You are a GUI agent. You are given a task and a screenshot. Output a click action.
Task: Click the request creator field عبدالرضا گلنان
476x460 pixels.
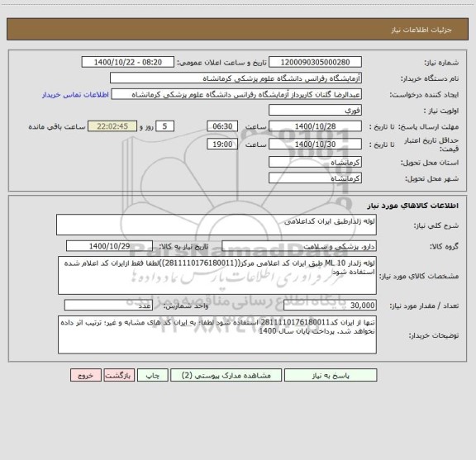pos(236,94)
